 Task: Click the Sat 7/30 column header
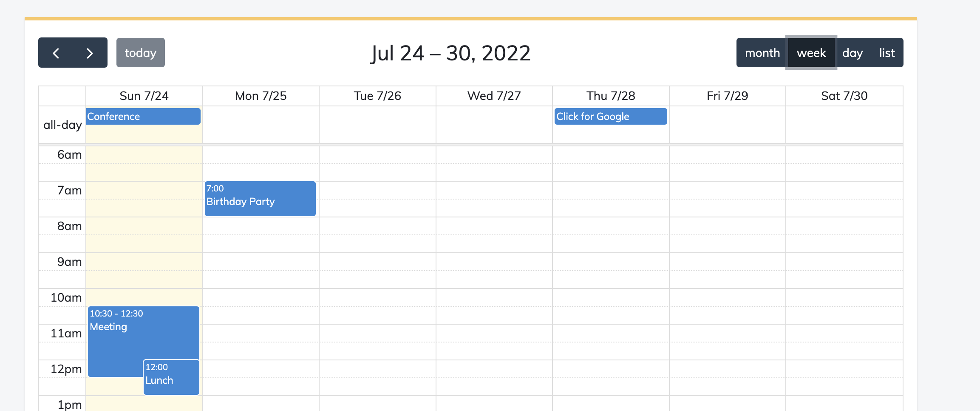click(844, 96)
